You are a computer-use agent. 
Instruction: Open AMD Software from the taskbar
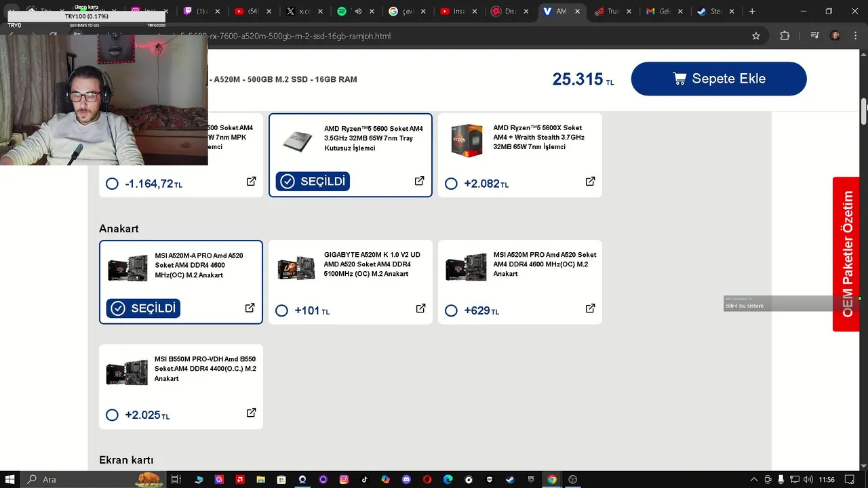point(240,479)
